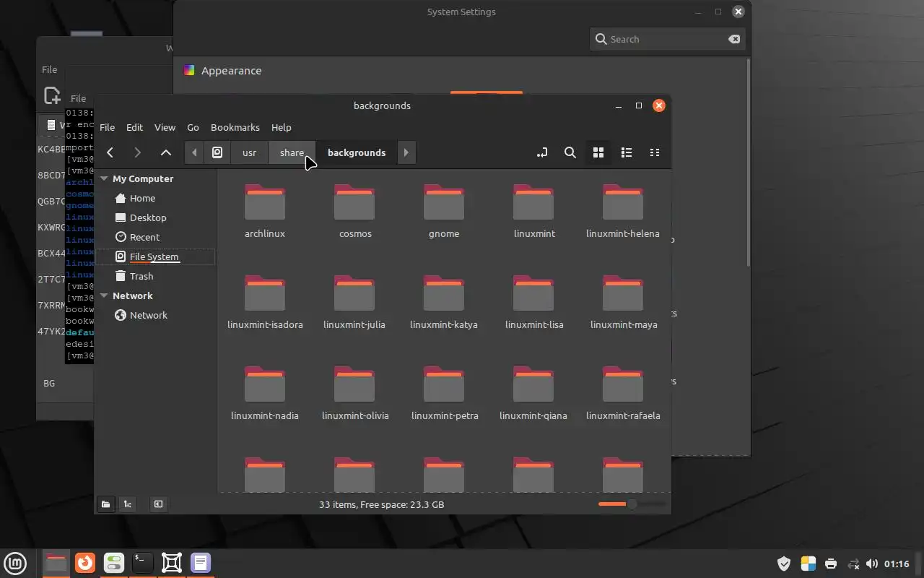Select the linuxmint-qiana folder
Image resolution: width=924 pixels, height=578 pixels.
click(533, 393)
